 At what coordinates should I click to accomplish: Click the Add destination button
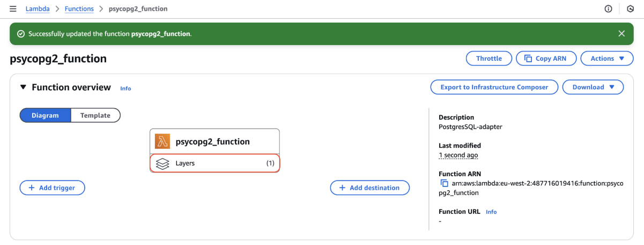(370, 188)
